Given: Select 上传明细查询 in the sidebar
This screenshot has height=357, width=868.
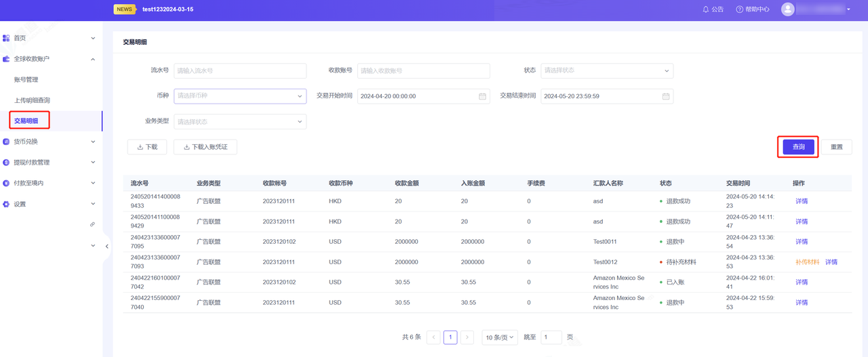Looking at the screenshot, I should [x=32, y=100].
